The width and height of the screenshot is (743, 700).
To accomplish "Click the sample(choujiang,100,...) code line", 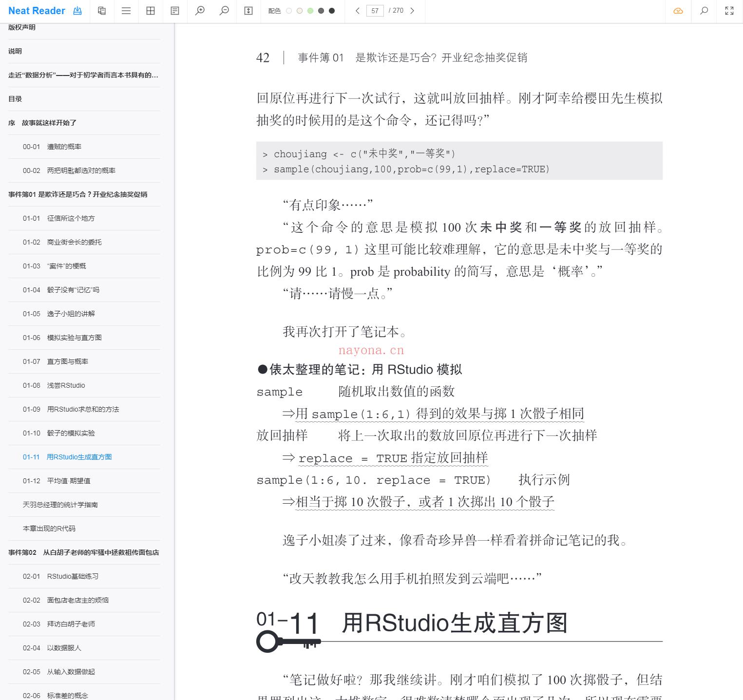I will click(406, 170).
